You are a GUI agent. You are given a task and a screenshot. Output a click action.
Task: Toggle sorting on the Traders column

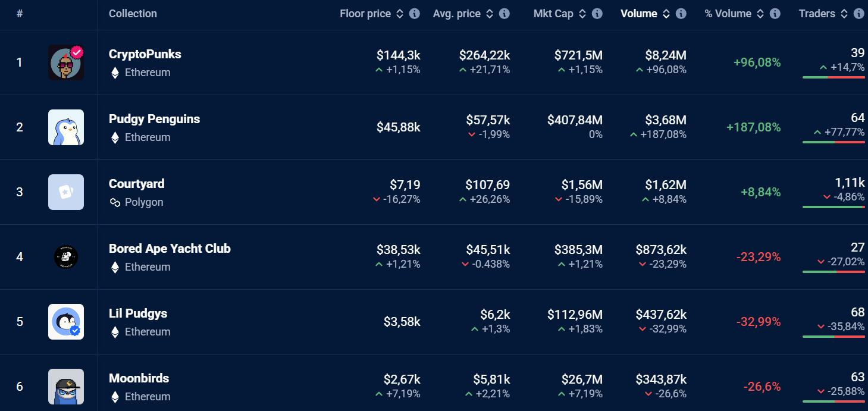coord(845,13)
